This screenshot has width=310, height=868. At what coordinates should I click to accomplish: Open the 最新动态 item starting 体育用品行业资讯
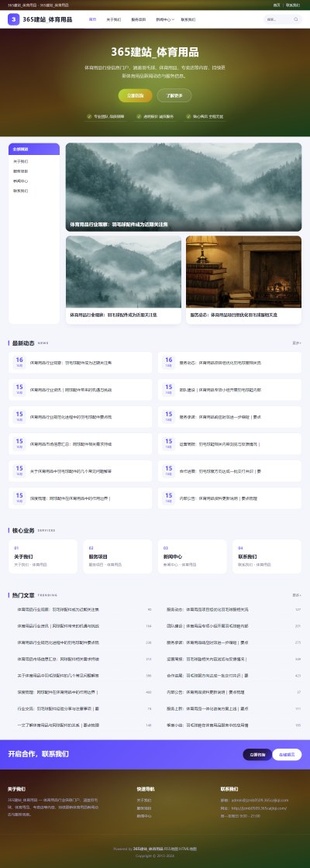tap(81, 390)
